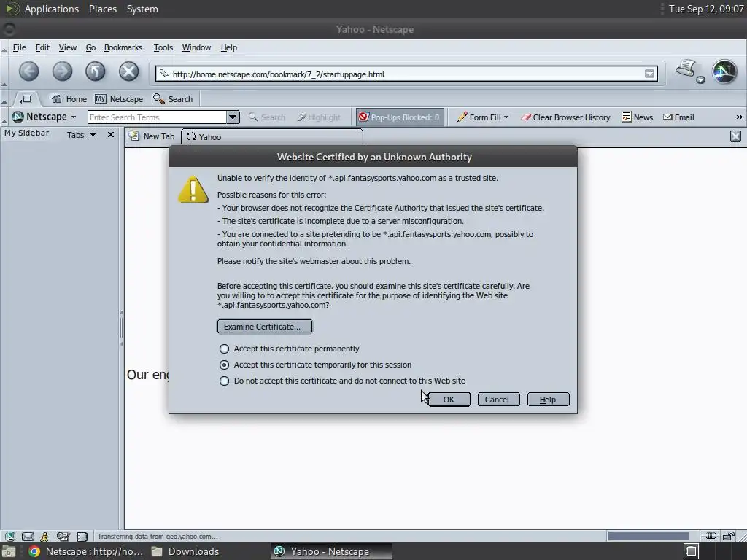Click the Print icon in toolbar

pos(686,69)
